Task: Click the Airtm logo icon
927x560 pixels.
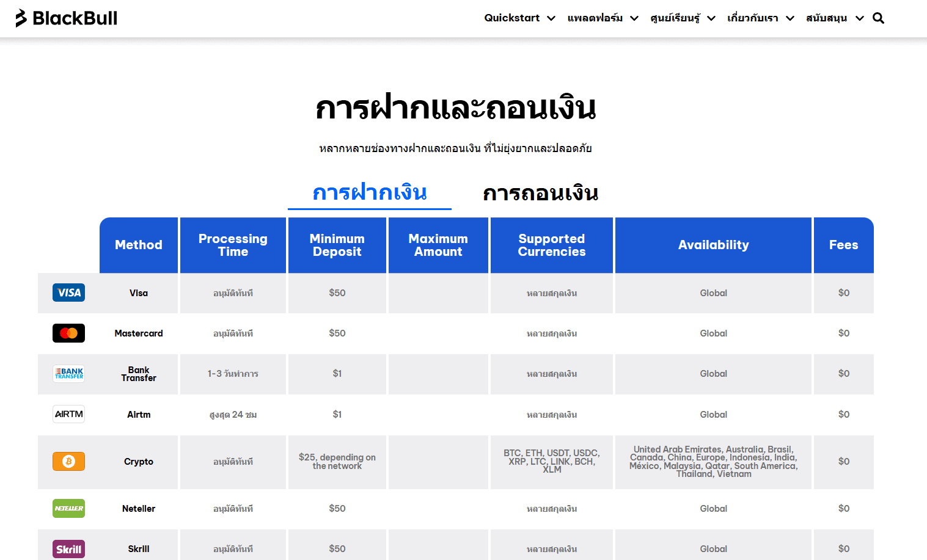Action: point(68,414)
